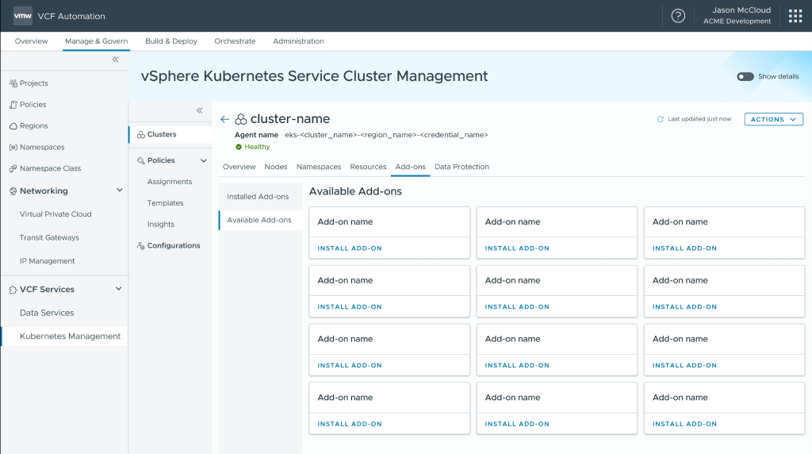812x454 pixels.
Task: Click the Regions cloud icon
Action: coord(13,126)
